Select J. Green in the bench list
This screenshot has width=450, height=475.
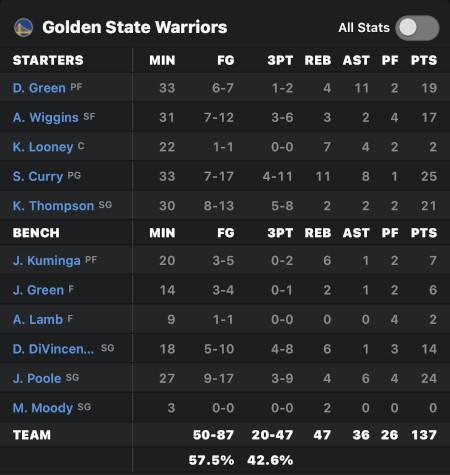38,290
